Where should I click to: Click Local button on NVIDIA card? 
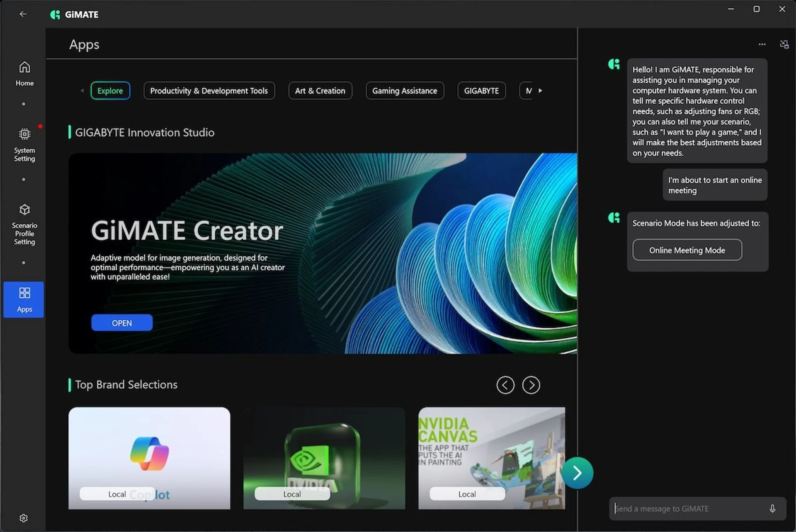tap(292, 494)
